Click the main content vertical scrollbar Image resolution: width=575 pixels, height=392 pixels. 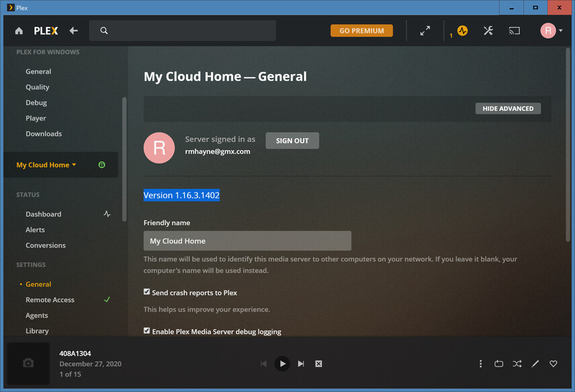click(x=568, y=145)
